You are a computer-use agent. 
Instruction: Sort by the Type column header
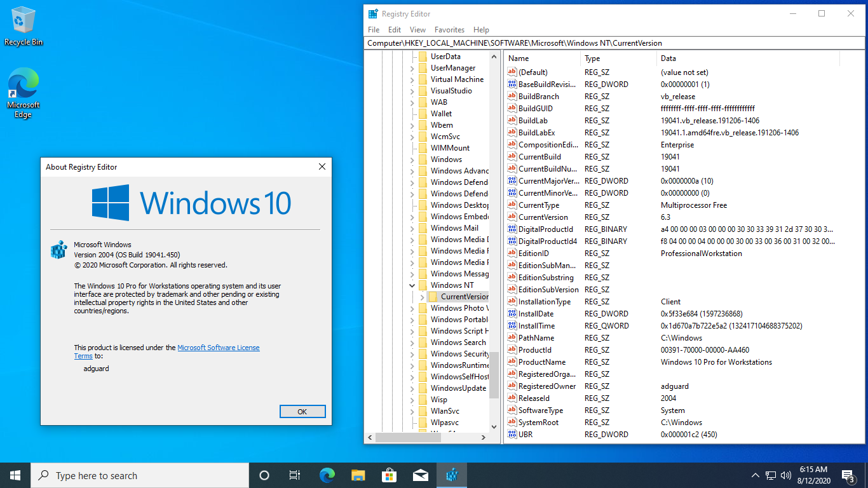tap(619, 58)
